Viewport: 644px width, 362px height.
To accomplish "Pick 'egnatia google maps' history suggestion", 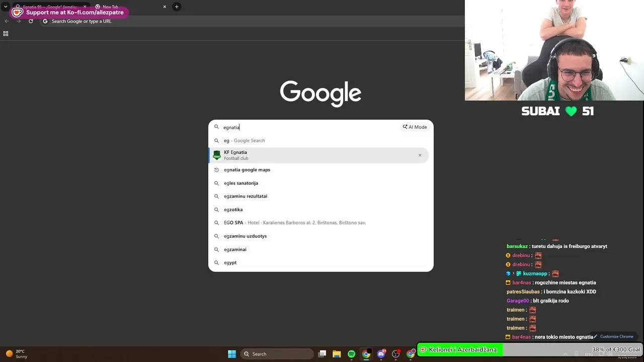I will pyautogui.click(x=318, y=170).
